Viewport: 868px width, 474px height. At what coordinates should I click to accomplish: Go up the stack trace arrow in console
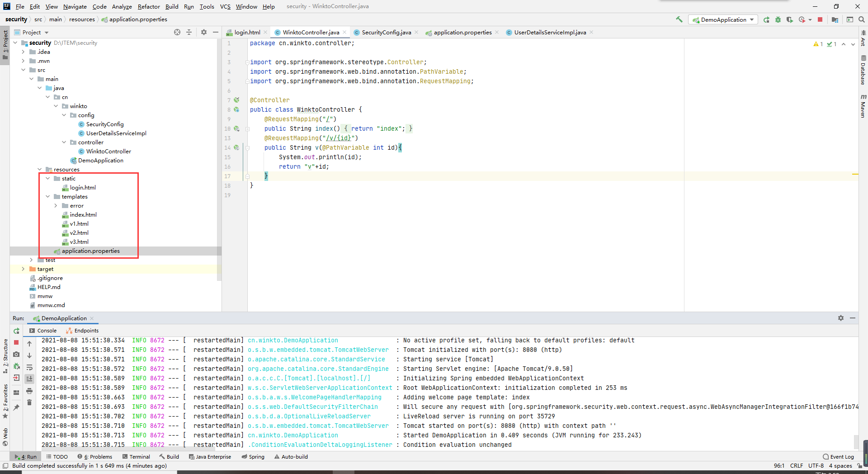pyautogui.click(x=29, y=344)
